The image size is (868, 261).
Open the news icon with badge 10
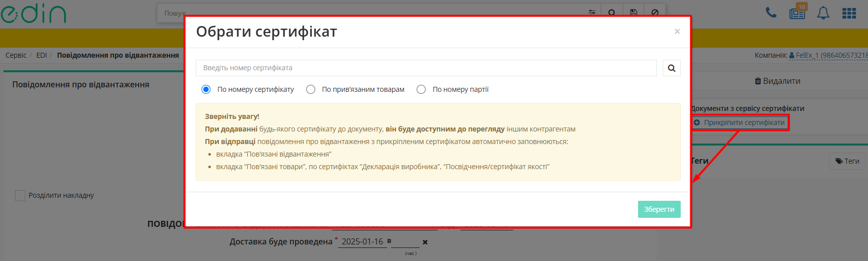coord(797,13)
